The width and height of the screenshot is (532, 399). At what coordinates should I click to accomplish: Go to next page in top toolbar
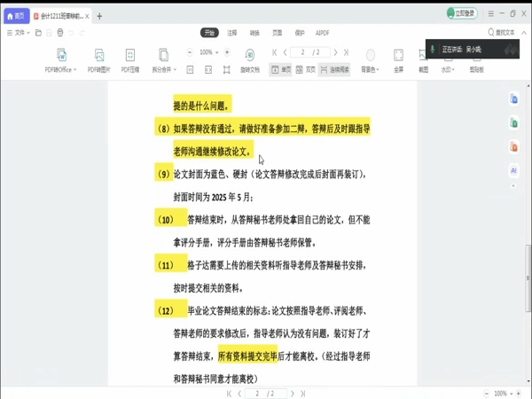coord(334,52)
